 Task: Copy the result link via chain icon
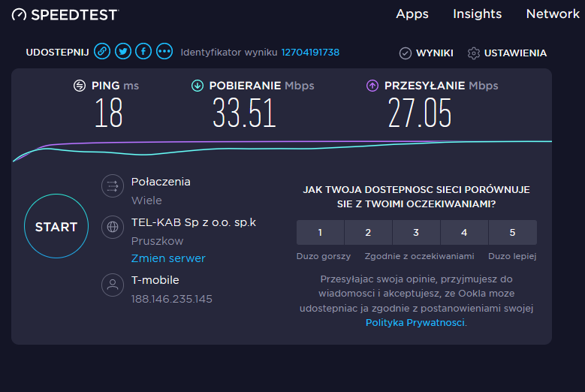coord(102,52)
